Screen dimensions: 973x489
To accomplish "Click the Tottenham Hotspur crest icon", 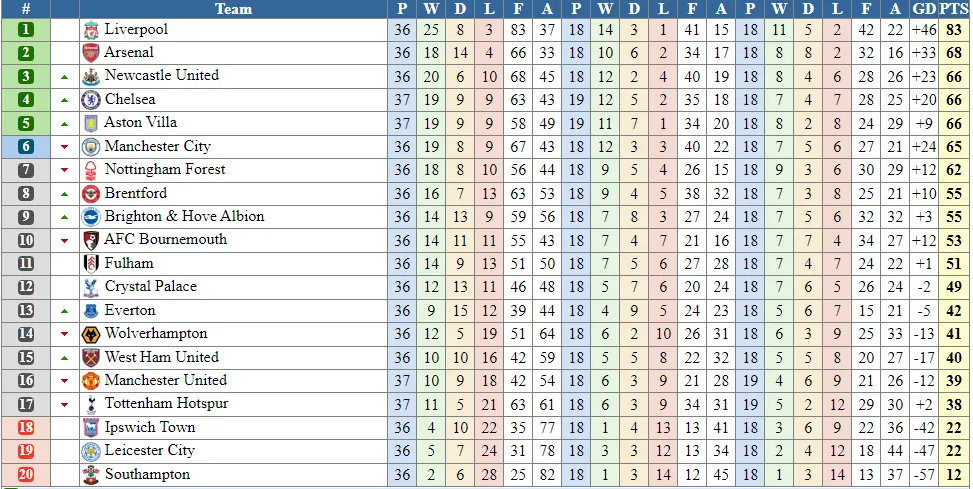I will 91,404.
